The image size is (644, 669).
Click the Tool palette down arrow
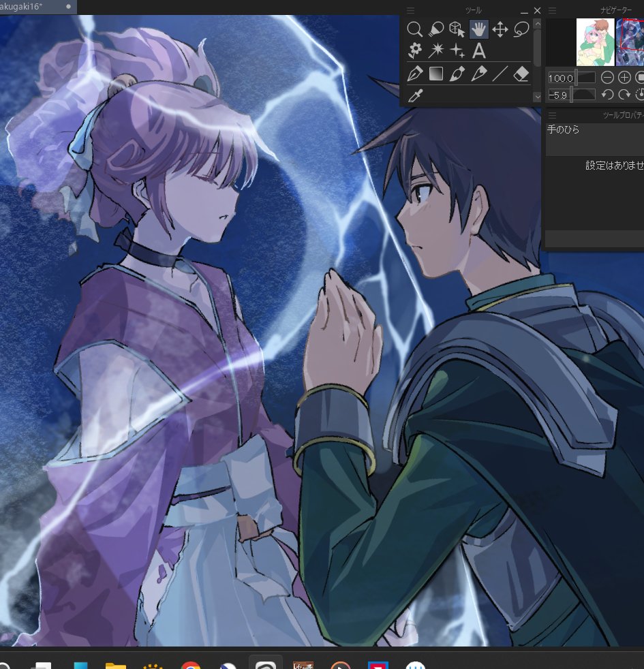(537, 97)
